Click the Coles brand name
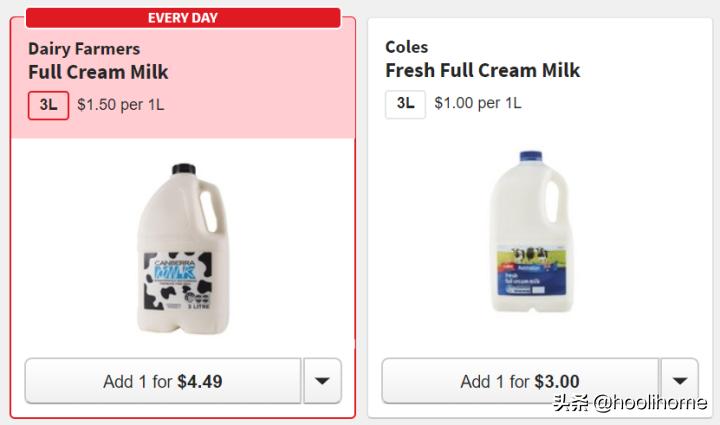This screenshot has height=425, width=720. (x=406, y=47)
